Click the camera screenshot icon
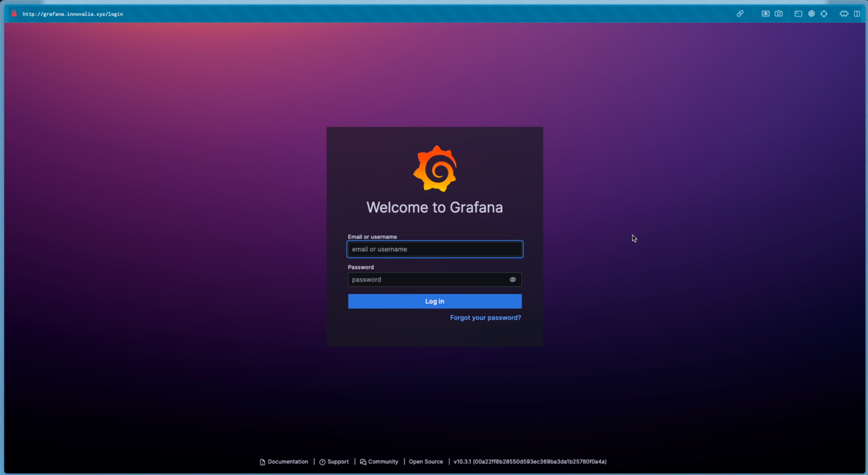 tap(779, 14)
